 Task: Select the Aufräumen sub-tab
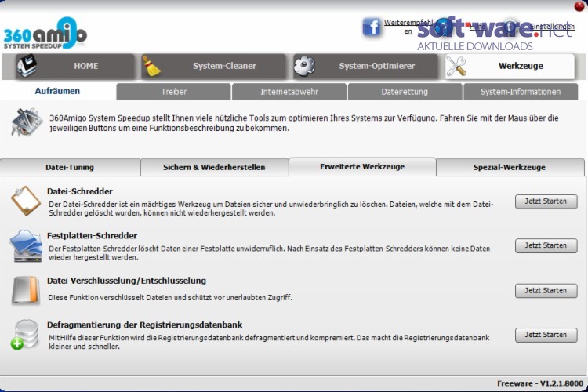click(57, 91)
